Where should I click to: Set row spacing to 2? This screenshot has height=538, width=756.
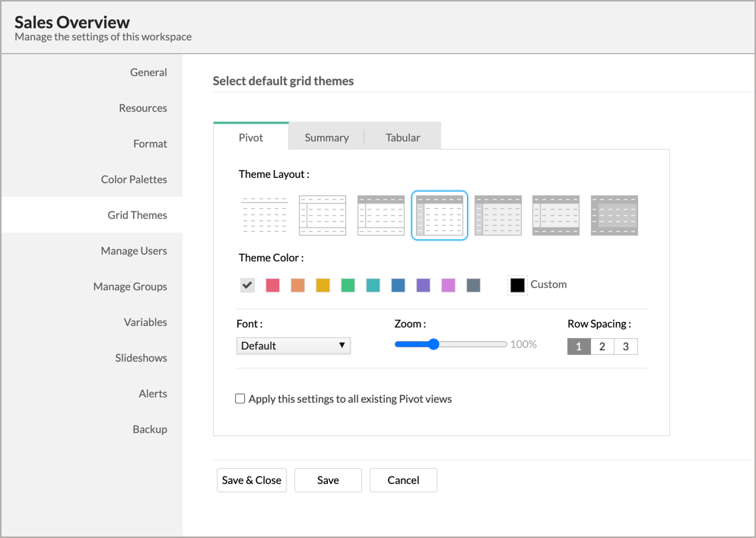pyautogui.click(x=602, y=347)
